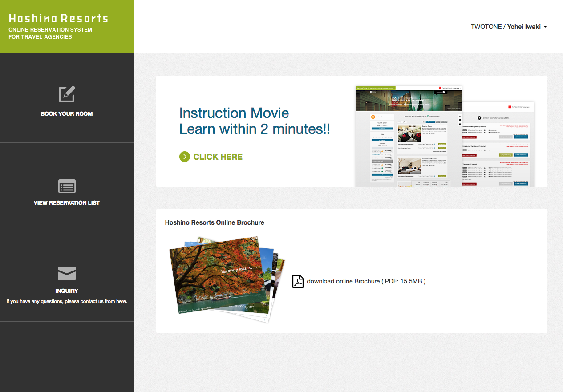Screen dimensions: 563x392
Task: Open the reservation list icon in sidebar
Action: point(67,186)
